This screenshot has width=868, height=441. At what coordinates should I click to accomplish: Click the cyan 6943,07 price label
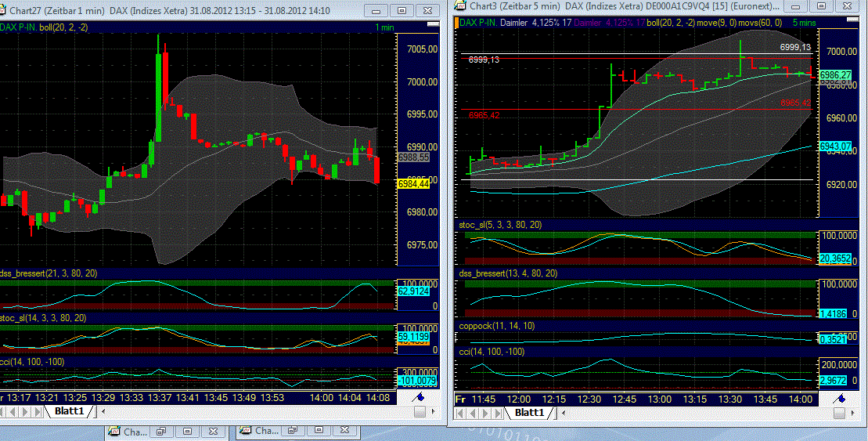click(835, 146)
